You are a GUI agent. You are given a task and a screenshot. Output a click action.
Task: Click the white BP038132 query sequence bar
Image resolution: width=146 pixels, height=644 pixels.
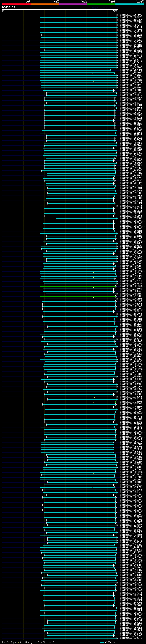60,9
